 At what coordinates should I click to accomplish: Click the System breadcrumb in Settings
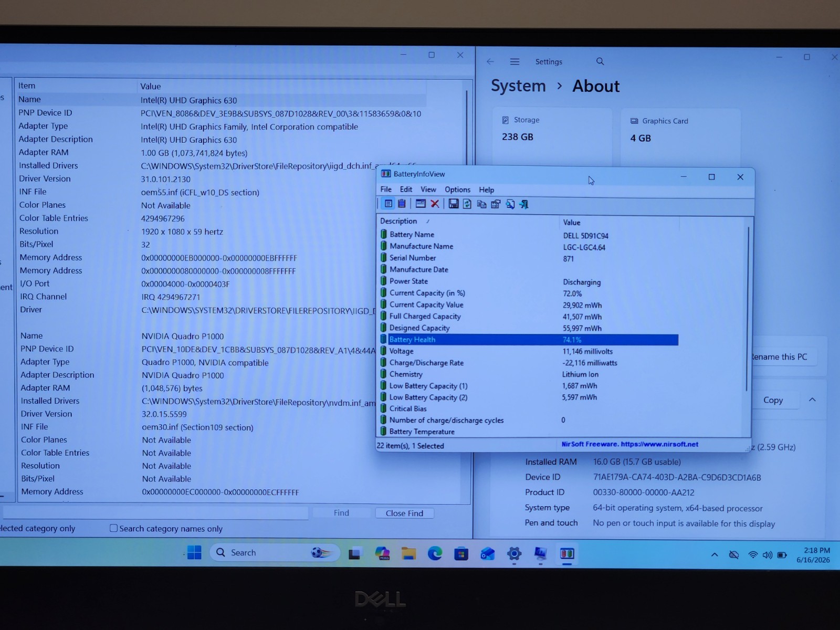(x=518, y=86)
